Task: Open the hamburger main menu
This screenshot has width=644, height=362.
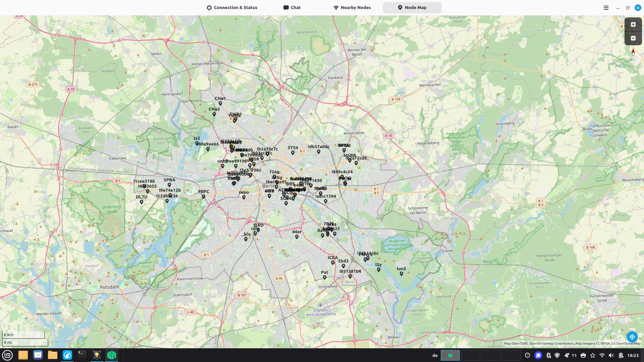Action: point(606,8)
